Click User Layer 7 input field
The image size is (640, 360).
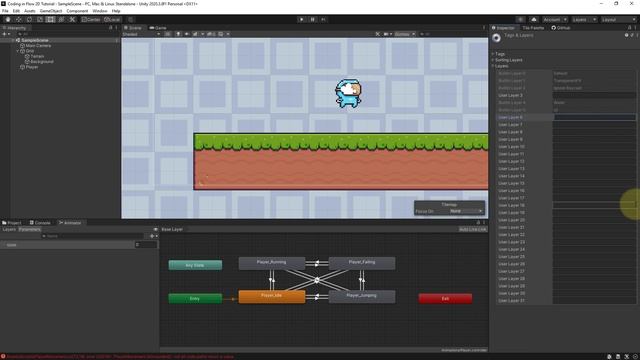[x=594, y=124]
